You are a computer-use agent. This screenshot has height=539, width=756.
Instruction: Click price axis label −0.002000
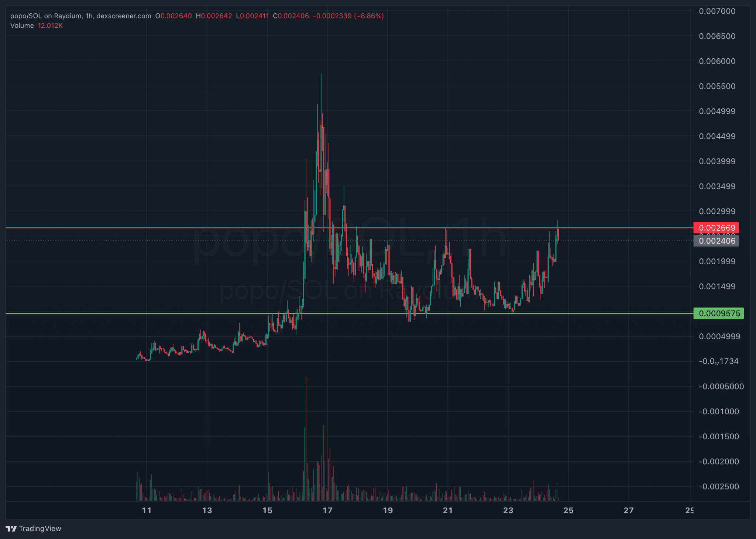[x=719, y=461]
